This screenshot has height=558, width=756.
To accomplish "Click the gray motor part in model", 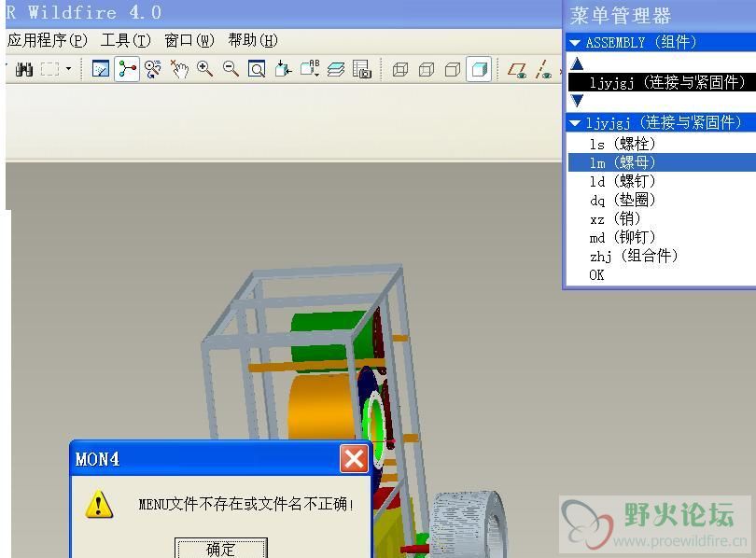I will pos(468,525).
